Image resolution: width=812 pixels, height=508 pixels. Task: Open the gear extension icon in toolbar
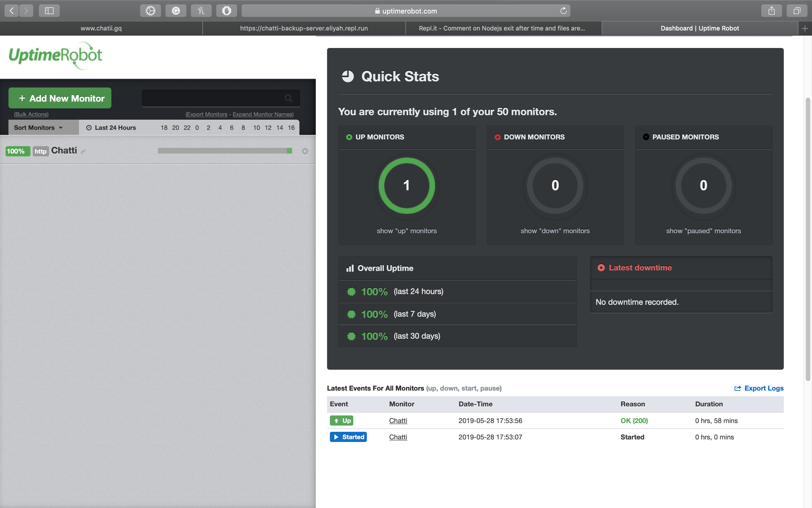150,11
